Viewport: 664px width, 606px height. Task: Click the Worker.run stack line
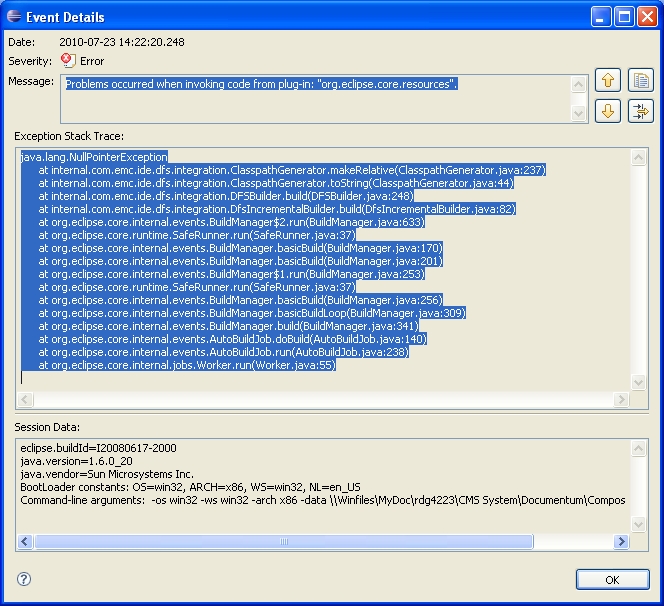187,365
